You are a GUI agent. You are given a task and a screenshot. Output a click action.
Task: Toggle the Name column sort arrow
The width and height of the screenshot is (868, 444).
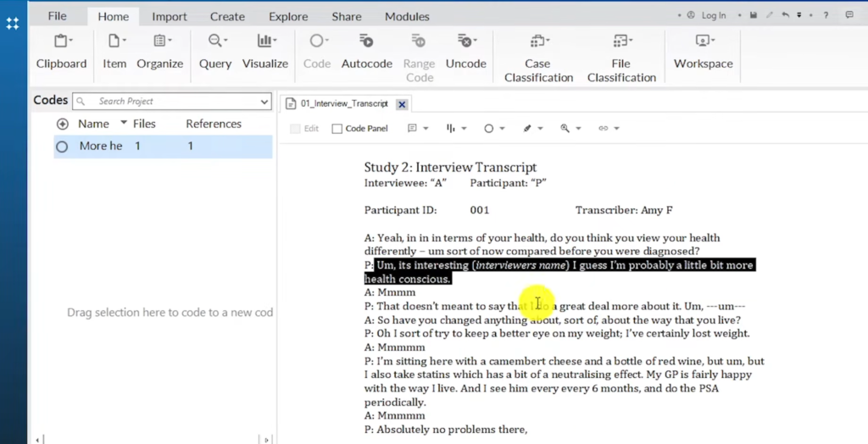124,122
